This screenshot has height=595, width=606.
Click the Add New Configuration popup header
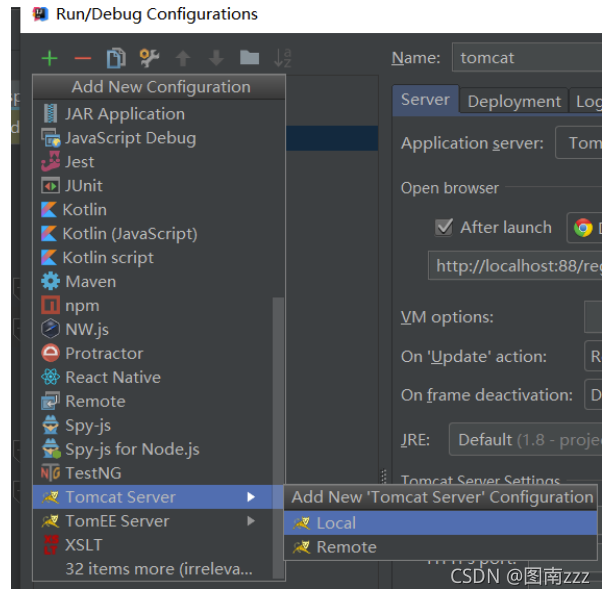point(159,87)
